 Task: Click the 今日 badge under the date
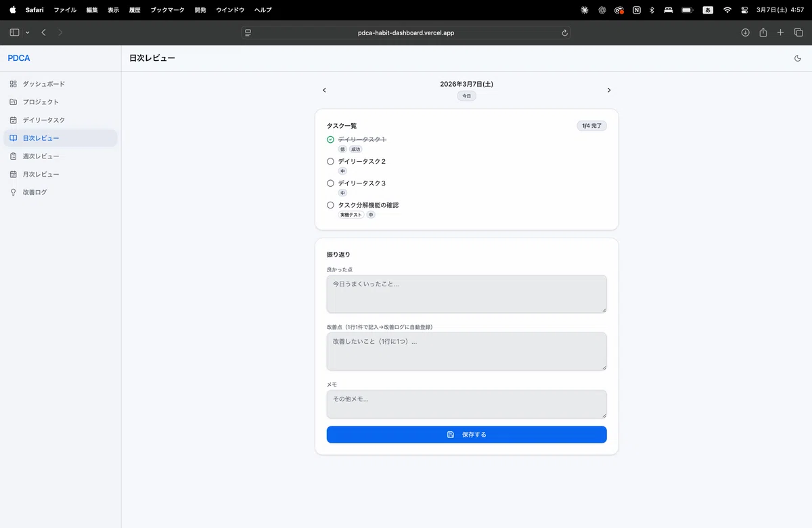click(x=466, y=96)
